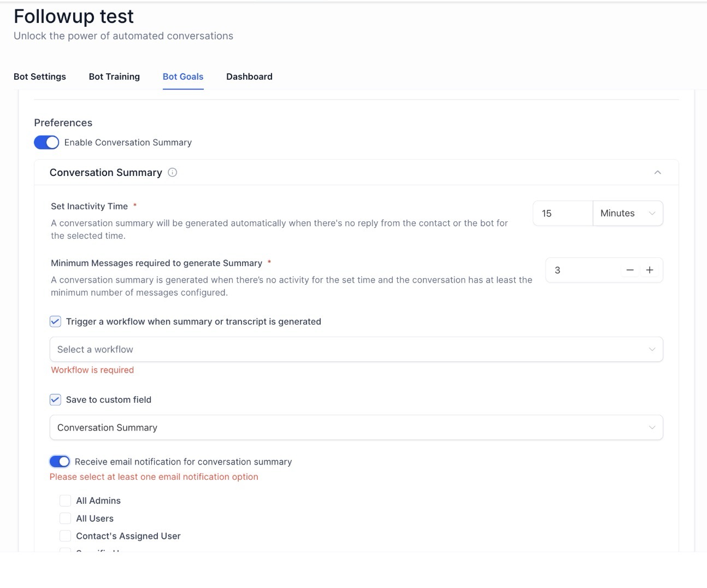
Task: Click the Conversation Summary info icon
Action: pyautogui.click(x=172, y=173)
